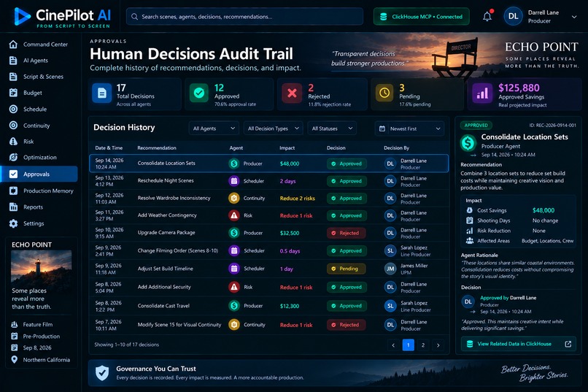Click Risk agent icon in Add Weather Contingency row
588x392 pixels.
(234, 215)
